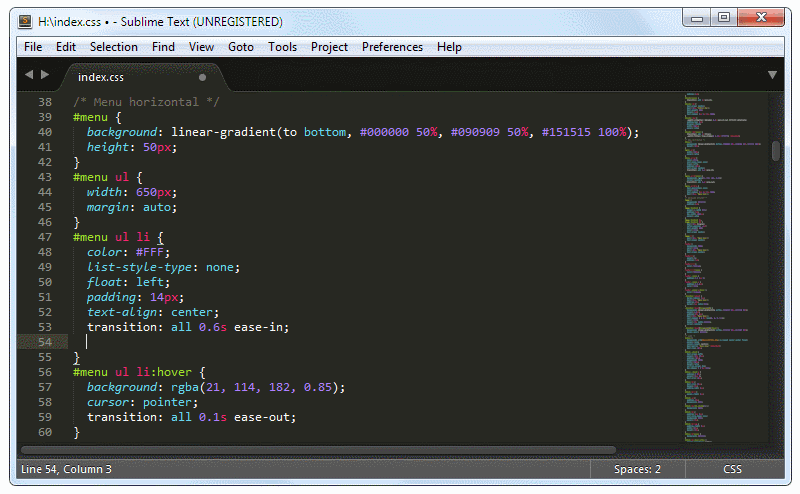Open the Find menu
This screenshot has width=800, height=494.
click(x=163, y=47)
